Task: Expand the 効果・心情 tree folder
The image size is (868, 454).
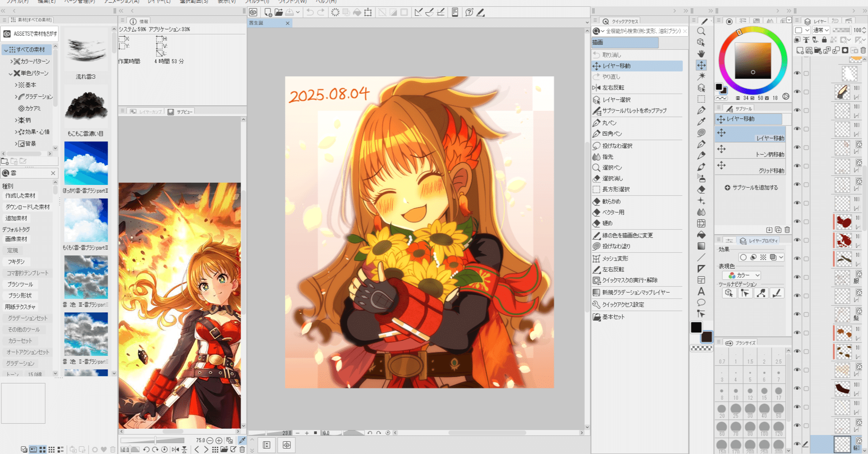Action: pyautogui.click(x=16, y=132)
